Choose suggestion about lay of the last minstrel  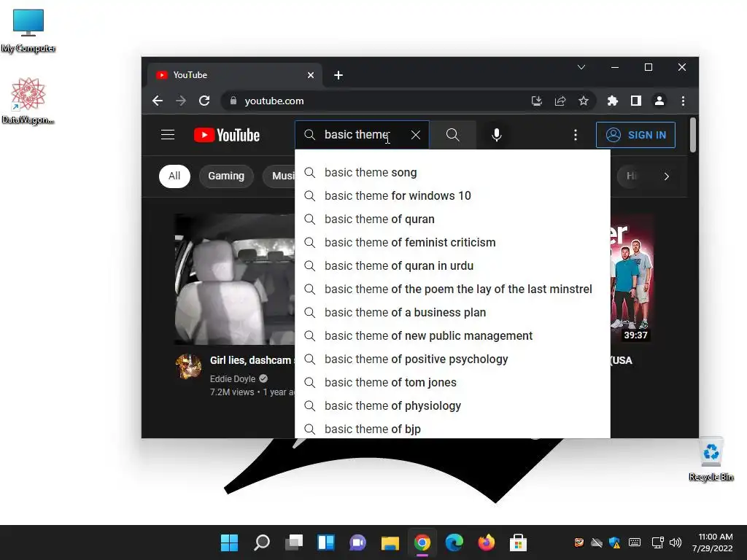tap(452, 289)
